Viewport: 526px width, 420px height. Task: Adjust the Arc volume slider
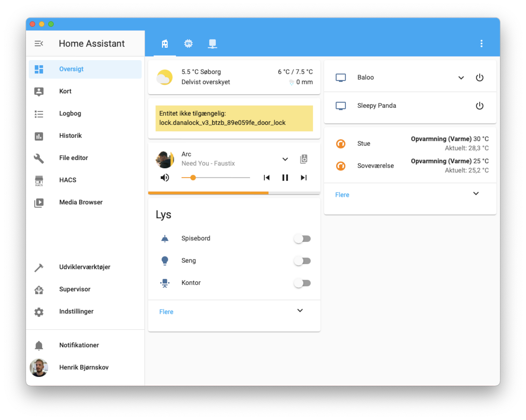[x=216, y=178]
